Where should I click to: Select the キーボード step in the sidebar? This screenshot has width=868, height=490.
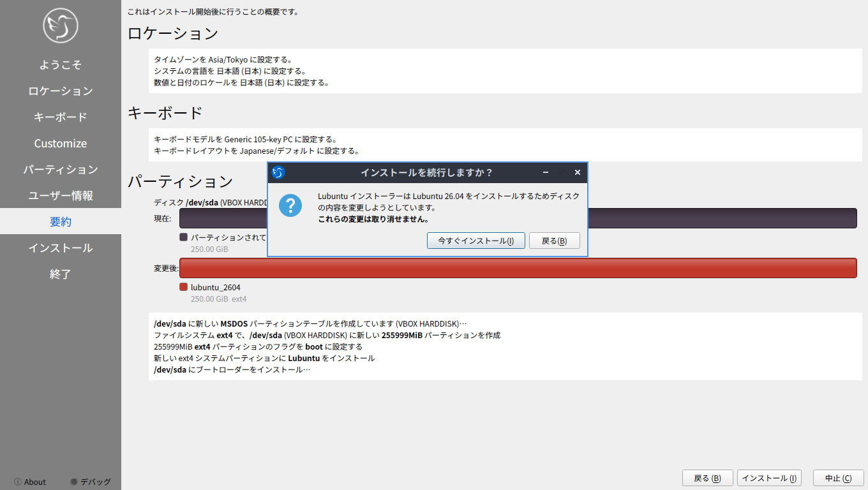pos(61,117)
